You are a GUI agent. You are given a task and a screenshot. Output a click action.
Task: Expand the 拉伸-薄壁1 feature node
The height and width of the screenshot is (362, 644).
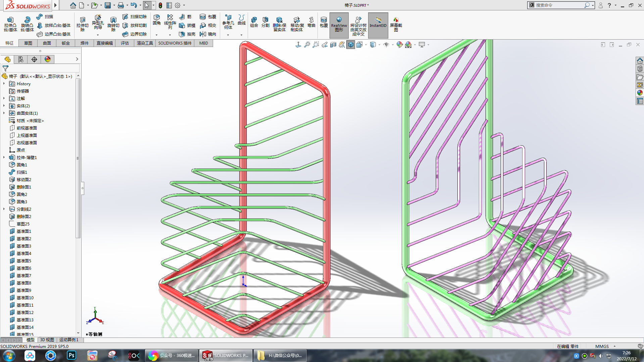pos(4,158)
